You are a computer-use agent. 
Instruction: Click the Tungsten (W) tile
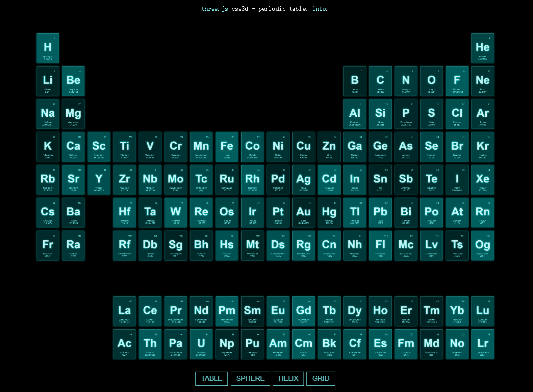click(x=175, y=212)
